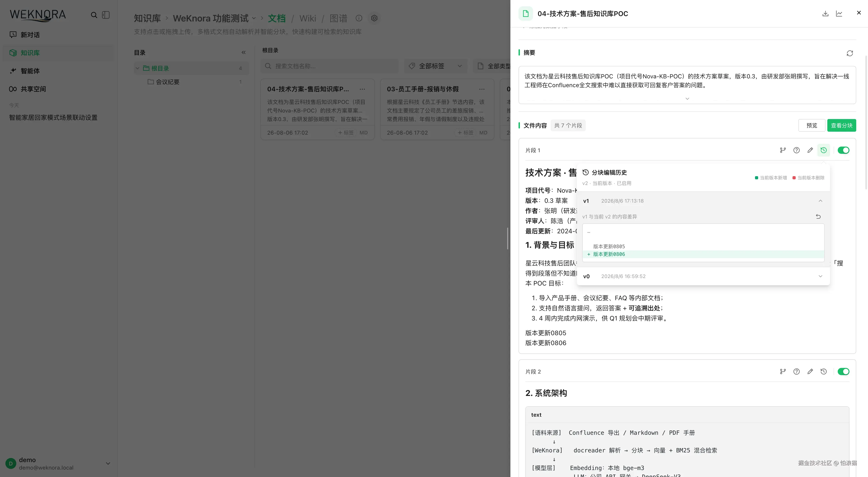Click the 预览 button
This screenshot has width=868, height=477.
tap(811, 126)
